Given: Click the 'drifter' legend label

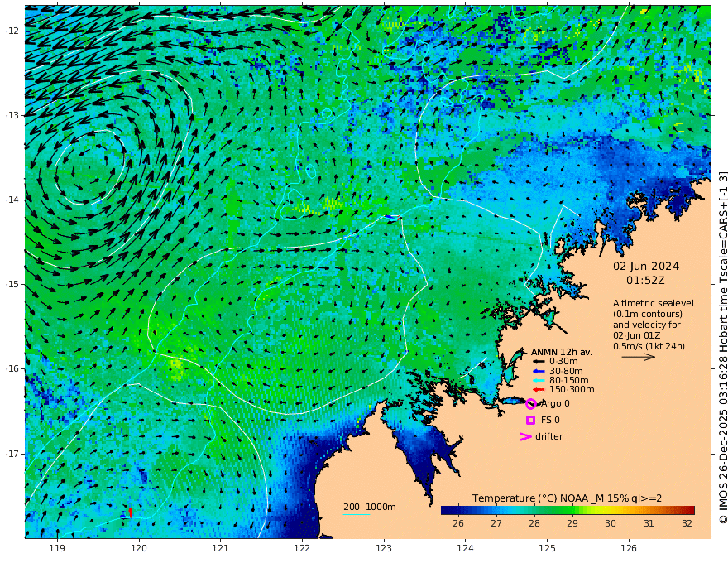Looking at the screenshot, I should [548, 436].
